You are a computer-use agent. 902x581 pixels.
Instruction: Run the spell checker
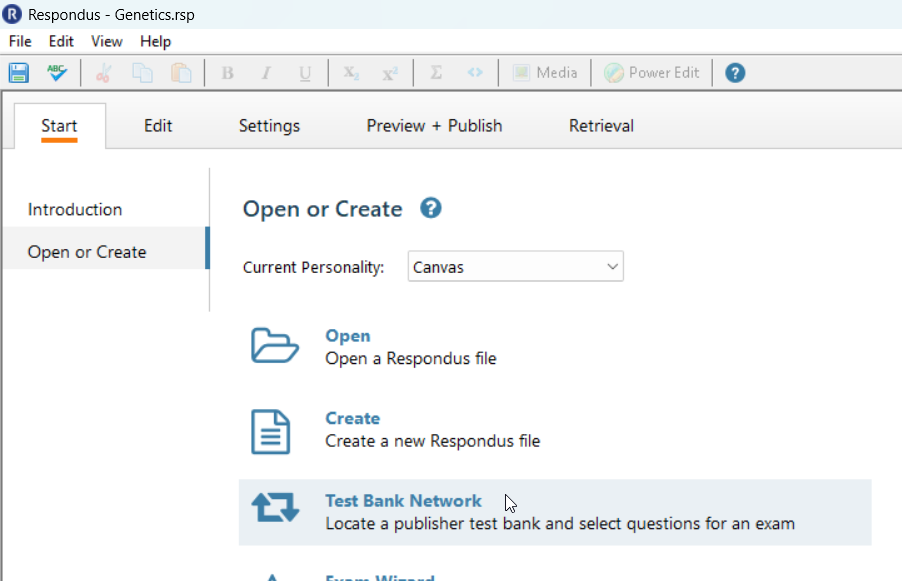pyautogui.click(x=57, y=72)
